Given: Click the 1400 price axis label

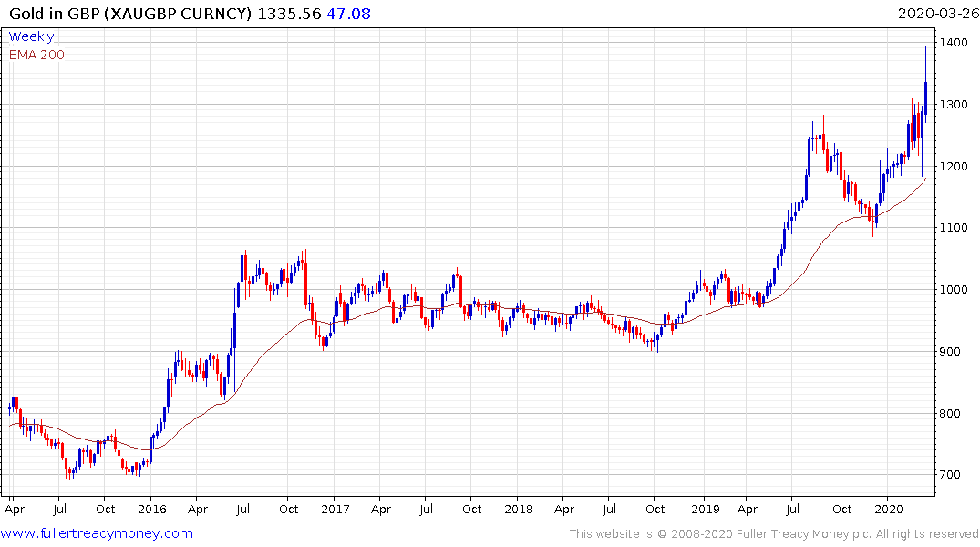Looking at the screenshot, I should click(x=954, y=43).
